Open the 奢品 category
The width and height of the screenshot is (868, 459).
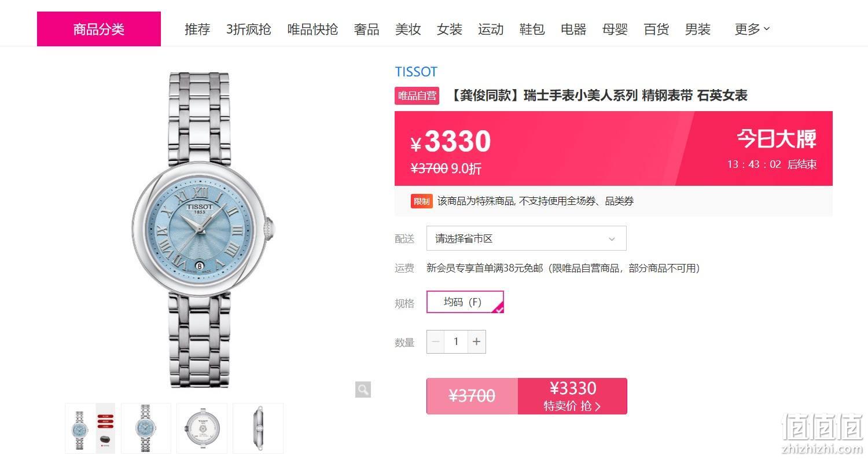367,29
